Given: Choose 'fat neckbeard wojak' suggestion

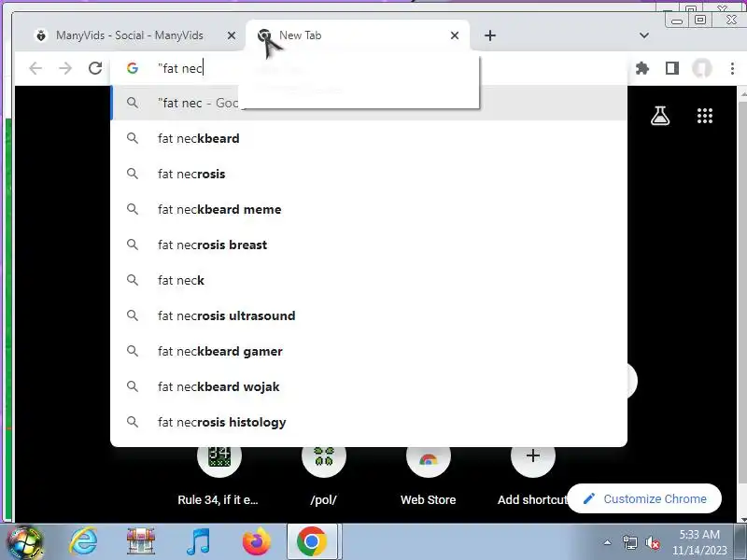Looking at the screenshot, I should (x=369, y=386).
